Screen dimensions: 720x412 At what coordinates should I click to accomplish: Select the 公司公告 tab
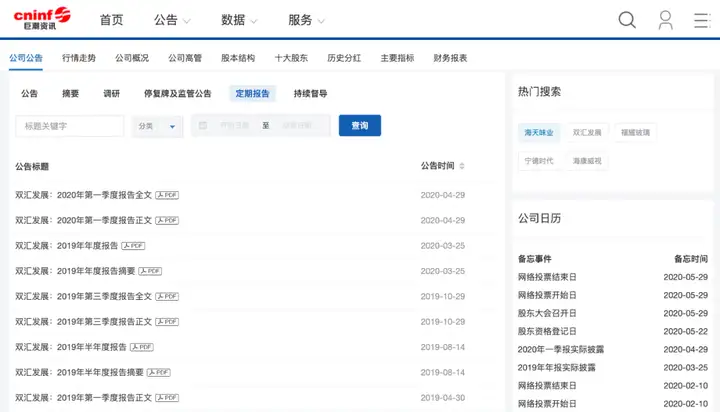[x=26, y=58]
